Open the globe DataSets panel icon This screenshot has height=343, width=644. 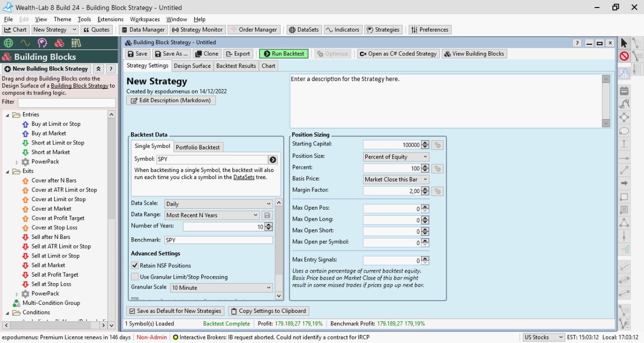(x=8, y=43)
